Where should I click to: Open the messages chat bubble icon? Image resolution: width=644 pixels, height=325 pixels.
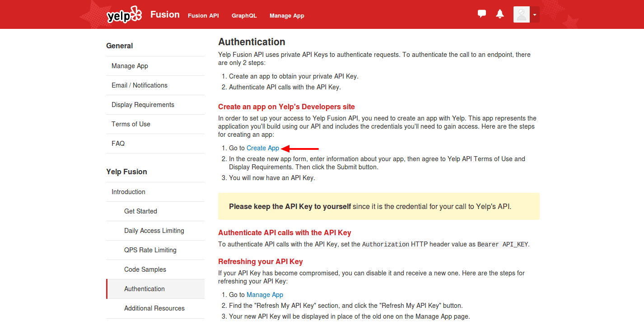[x=482, y=14]
